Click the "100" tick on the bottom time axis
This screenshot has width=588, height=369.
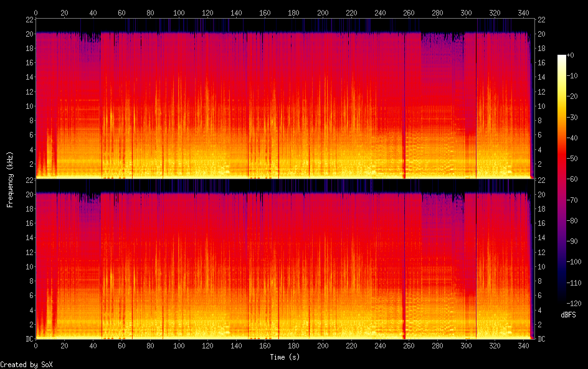click(x=179, y=347)
